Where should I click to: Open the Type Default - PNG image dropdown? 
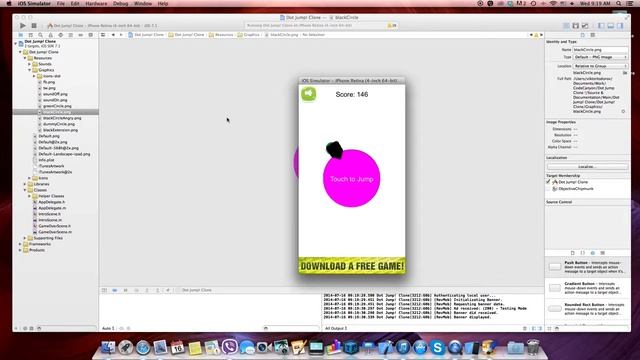pos(600,57)
